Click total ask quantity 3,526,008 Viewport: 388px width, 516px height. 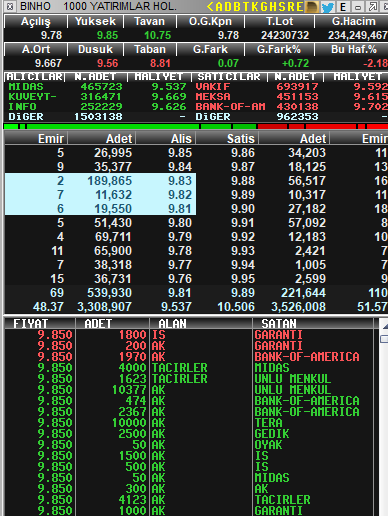[298, 307]
